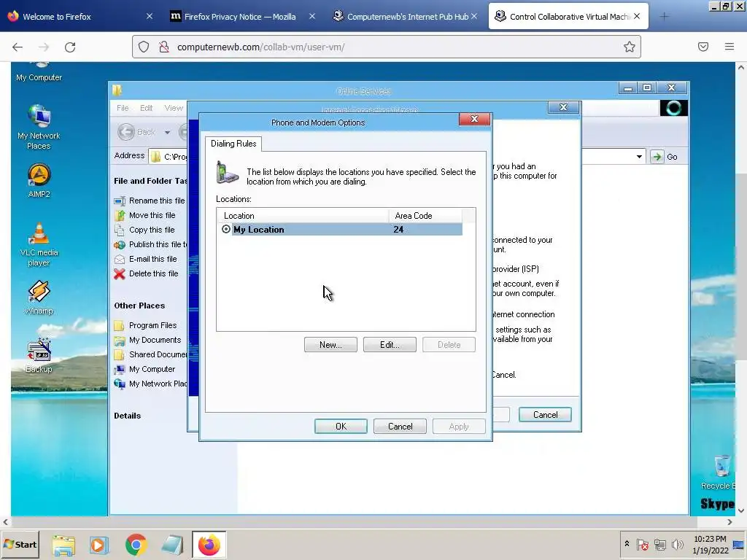Open the Firefox hamburger menu
The height and width of the screenshot is (560, 747).
pos(729,47)
